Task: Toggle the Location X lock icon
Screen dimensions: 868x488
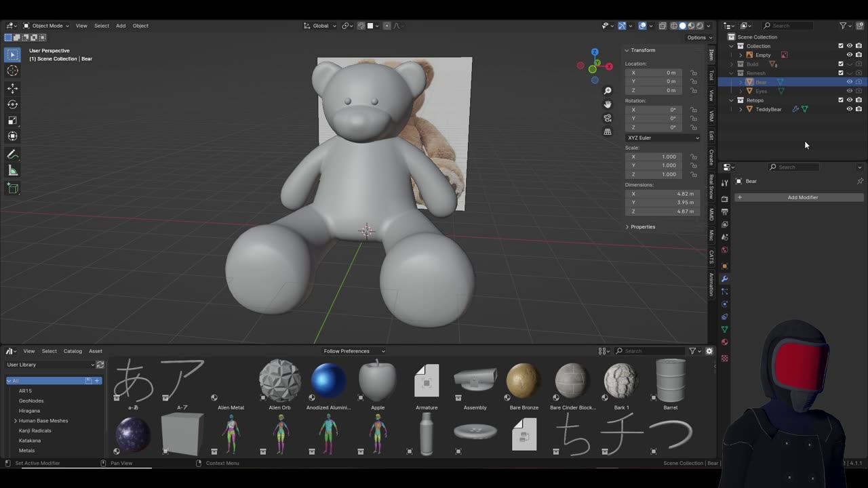Action: pos(694,73)
